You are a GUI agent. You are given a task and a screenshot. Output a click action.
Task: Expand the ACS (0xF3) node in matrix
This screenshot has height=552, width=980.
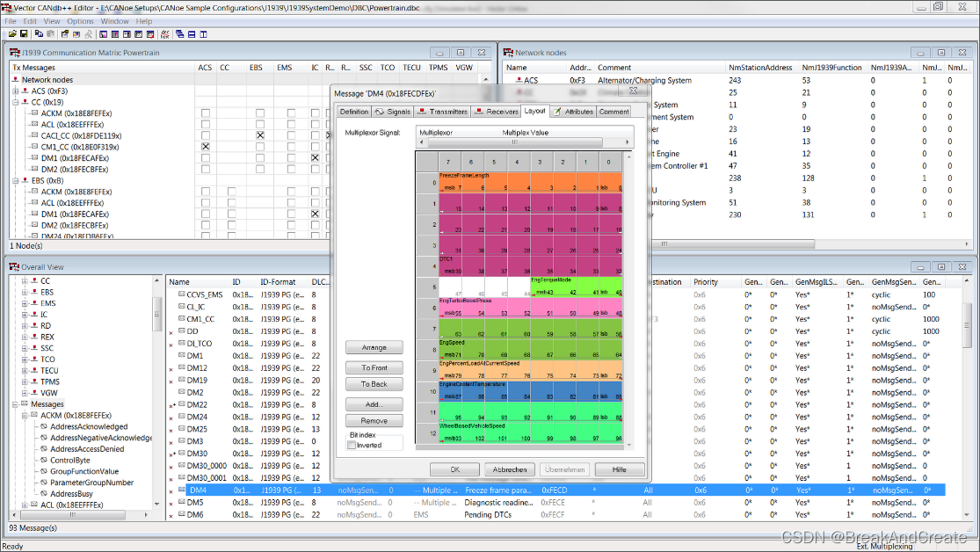point(16,91)
